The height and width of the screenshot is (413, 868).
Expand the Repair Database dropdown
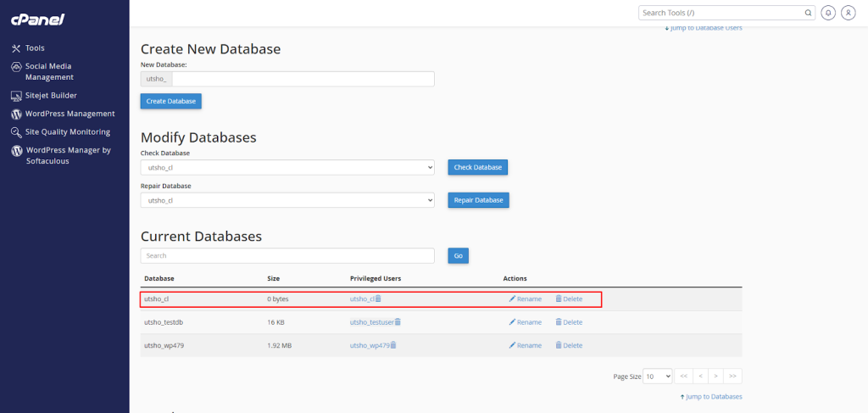click(x=287, y=200)
